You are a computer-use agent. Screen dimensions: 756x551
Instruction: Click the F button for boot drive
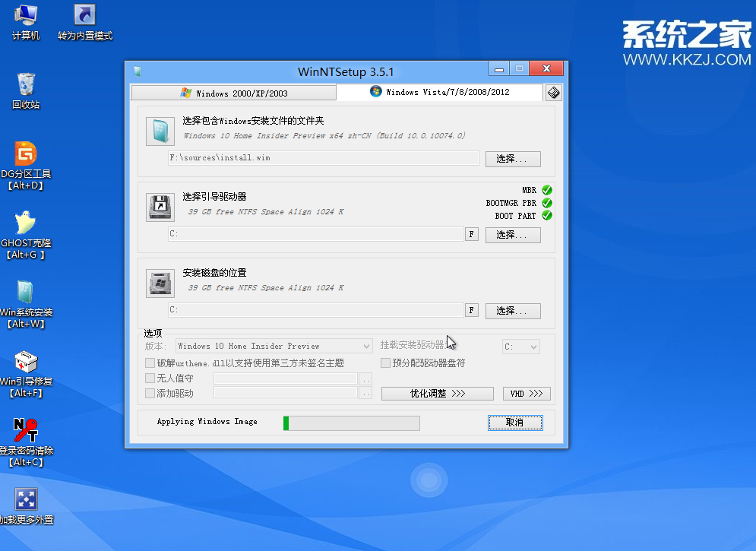pos(472,234)
